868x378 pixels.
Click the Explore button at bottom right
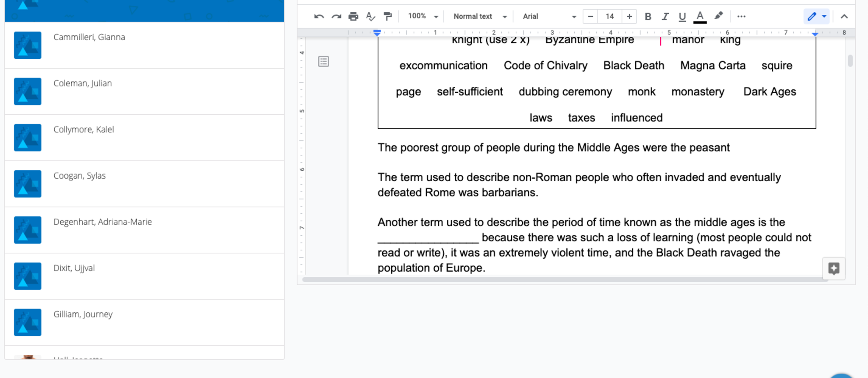point(834,268)
